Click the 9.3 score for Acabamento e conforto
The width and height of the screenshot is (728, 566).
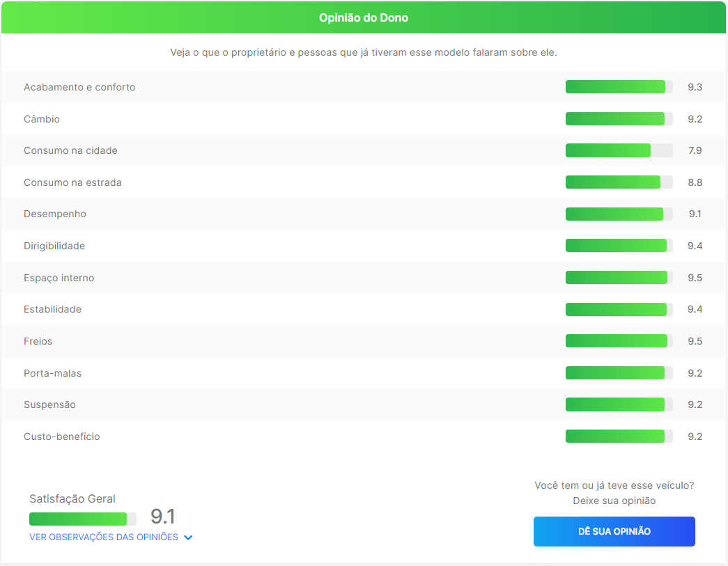coord(695,87)
